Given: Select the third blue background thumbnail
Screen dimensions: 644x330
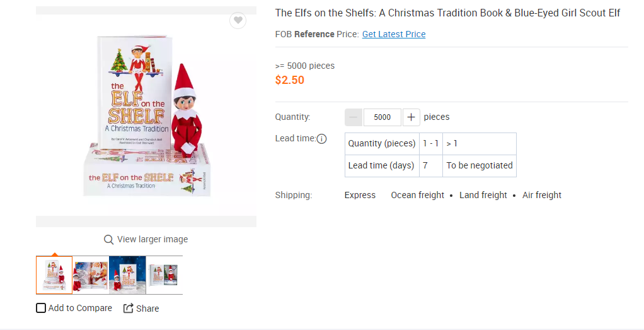Looking at the screenshot, I should coord(127,274).
